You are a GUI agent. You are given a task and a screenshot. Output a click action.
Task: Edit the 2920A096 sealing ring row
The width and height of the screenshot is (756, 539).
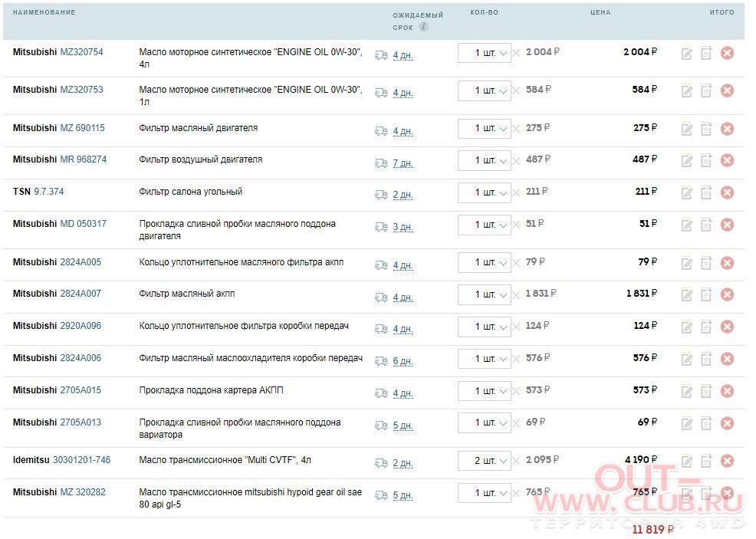(x=686, y=327)
